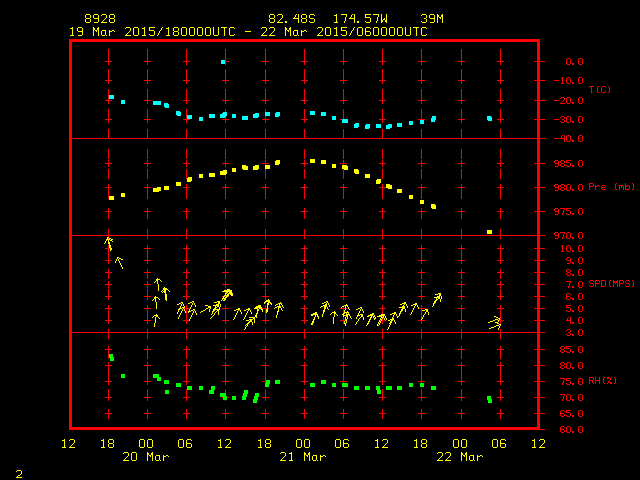The height and width of the screenshot is (480, 640).
Task: Click the lone yellow pressure point near 970
Action: 489,232
